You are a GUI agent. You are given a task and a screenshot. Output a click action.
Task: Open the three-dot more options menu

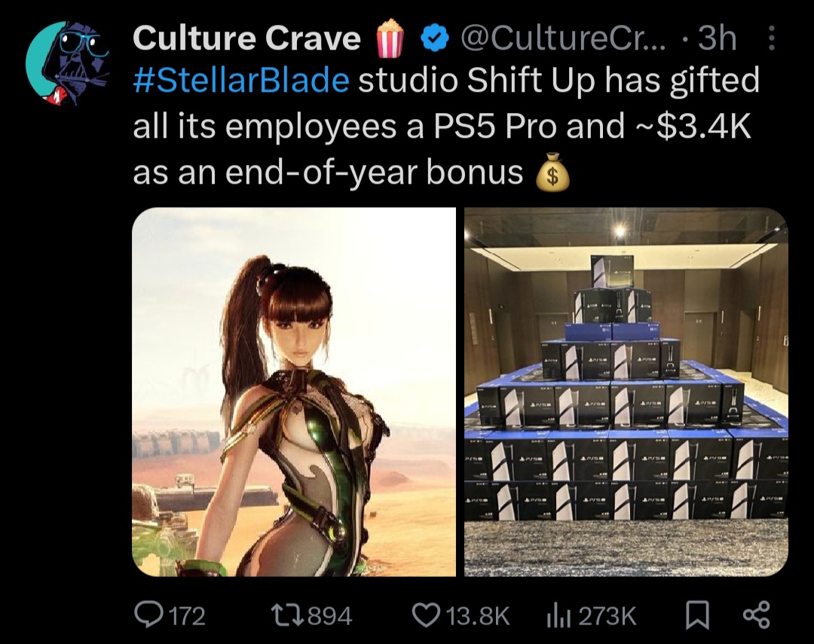tap(772, 38)
